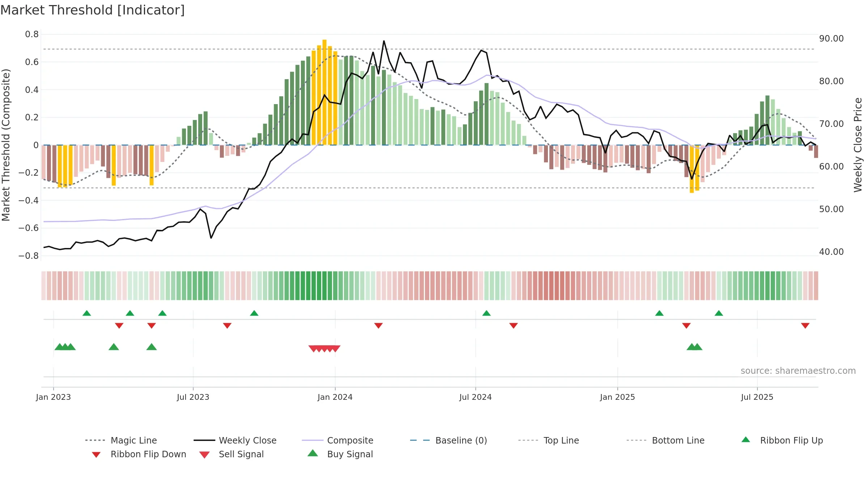Image resolution: width=868 pixels, height=488 pixels.
Task: Click the chart title Market Threshold [Indicator]
Action: click(93, 10)
